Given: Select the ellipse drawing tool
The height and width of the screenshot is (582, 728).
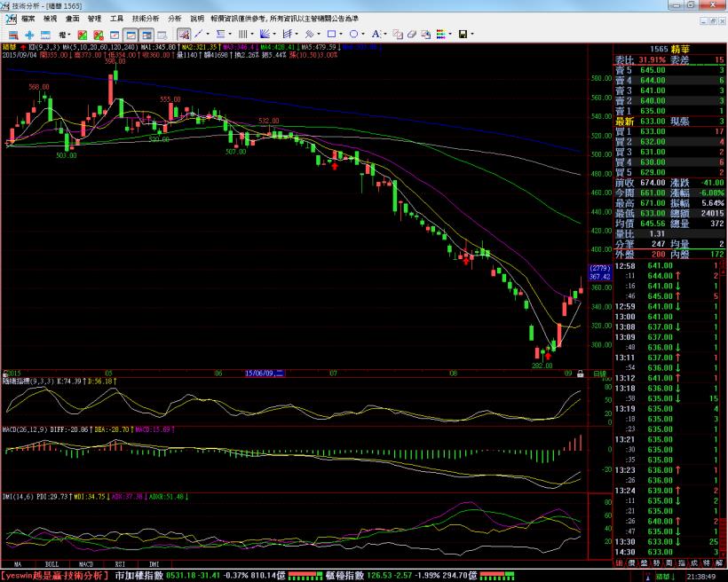Looking at the screenshot, I should (352, 35).
